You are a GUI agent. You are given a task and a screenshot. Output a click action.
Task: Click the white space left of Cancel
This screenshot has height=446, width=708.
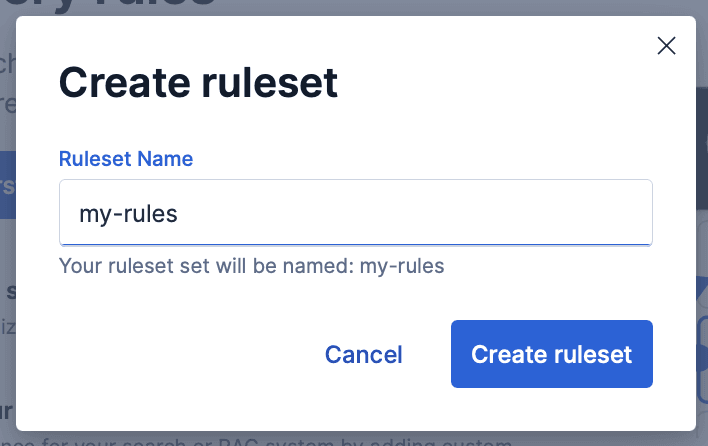click(180, 354)
